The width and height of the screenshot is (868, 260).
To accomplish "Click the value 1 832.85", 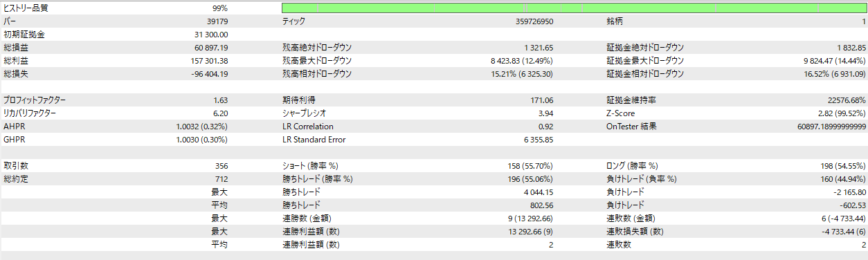I will point(851,48).
